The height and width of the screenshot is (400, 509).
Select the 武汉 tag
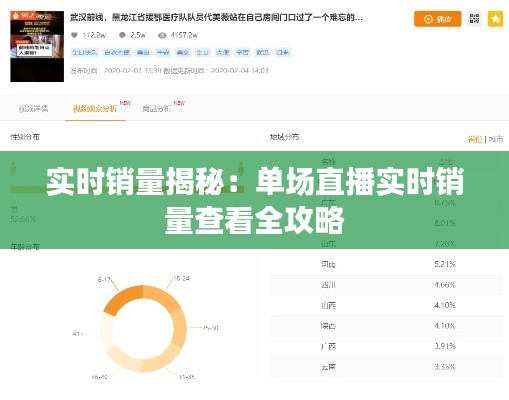pos(262,52)
